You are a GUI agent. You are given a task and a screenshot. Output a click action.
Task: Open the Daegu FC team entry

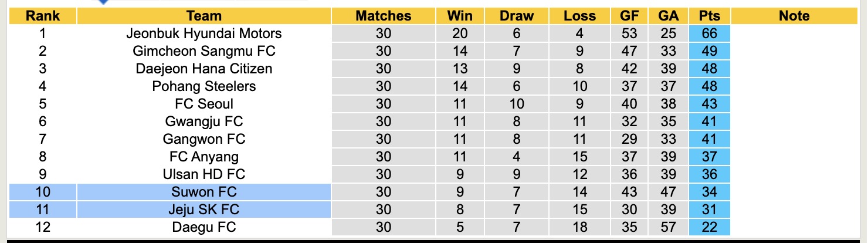[204, 227]
